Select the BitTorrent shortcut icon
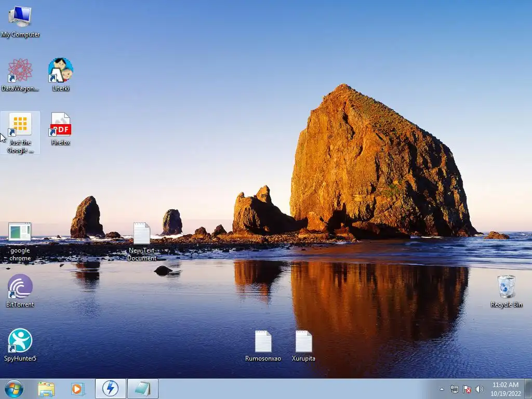This screenshot has height=399, width=532. click(20, 291)
